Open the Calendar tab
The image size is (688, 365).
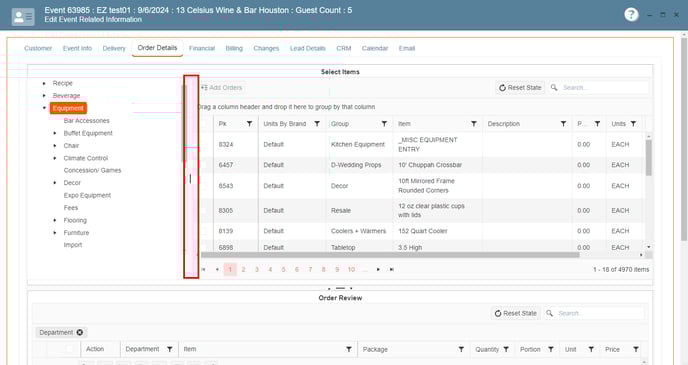[375, 48]
